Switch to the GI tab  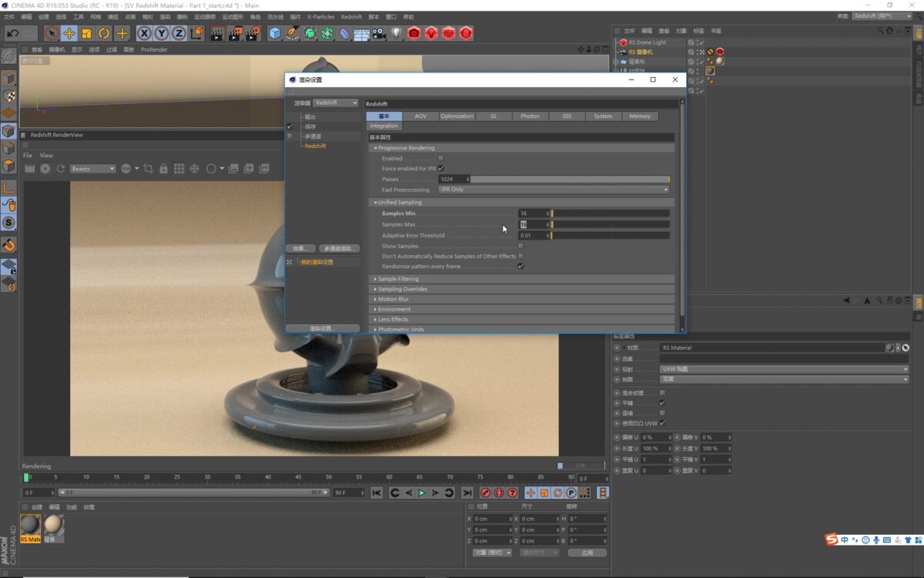point(493,116)
